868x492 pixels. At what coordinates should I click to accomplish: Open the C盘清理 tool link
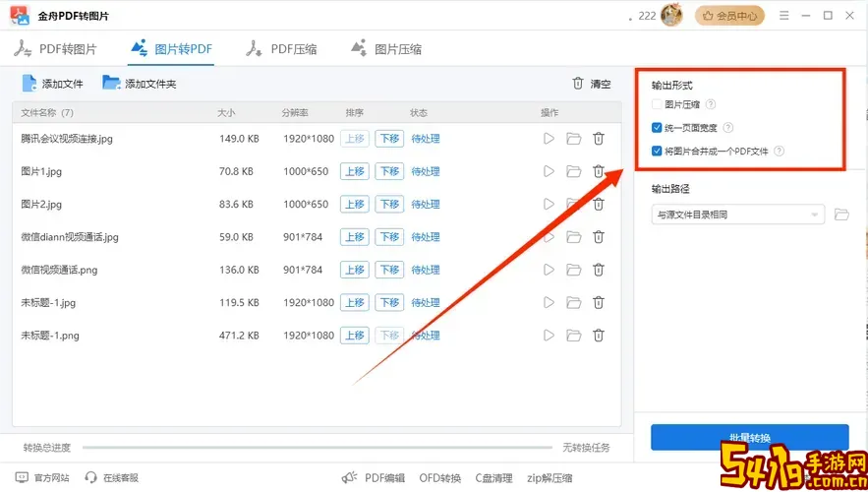tap(493, 478)
